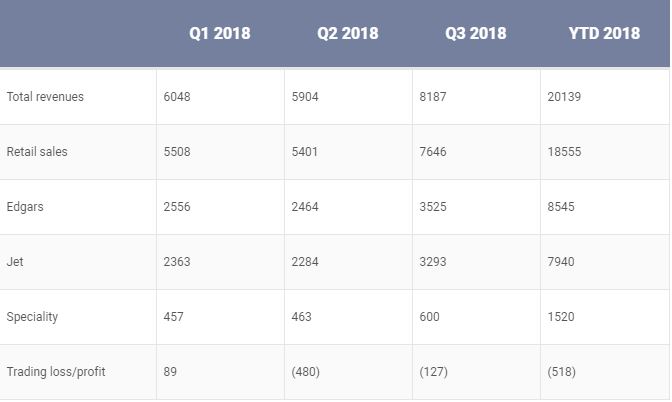This screenshot has width=672, height=402.
Task: Select the Edgars row label
Action: coord(25,207)
